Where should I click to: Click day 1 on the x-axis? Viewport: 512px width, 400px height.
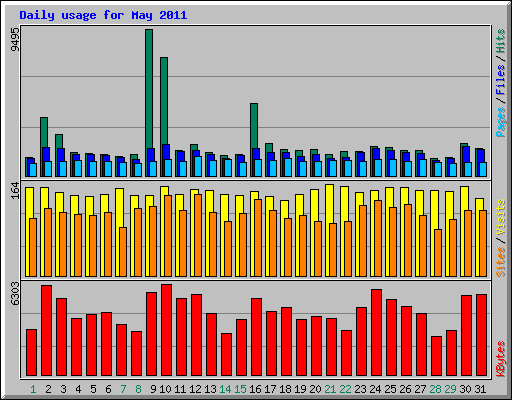point(33,389)
